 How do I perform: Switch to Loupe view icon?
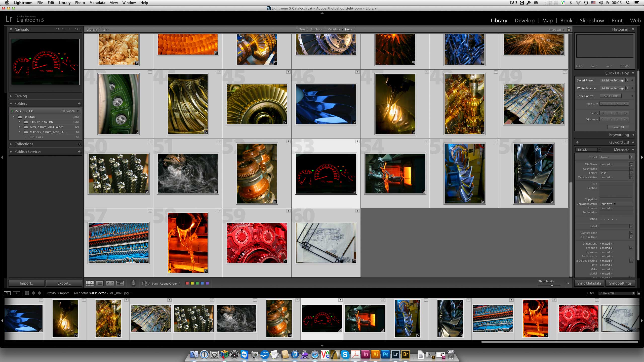click(x=100, y=283)
